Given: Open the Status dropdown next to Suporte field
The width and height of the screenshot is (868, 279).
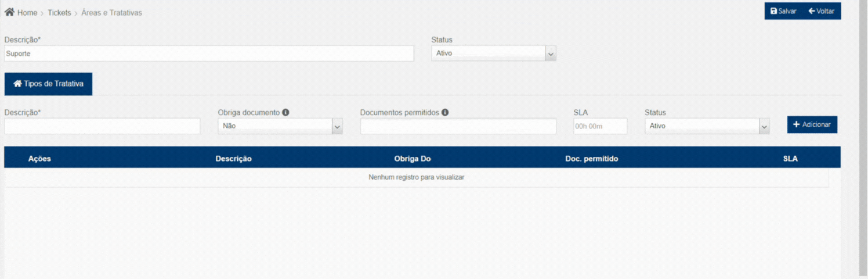Looking at the screenshot, I should pos(493,53).
